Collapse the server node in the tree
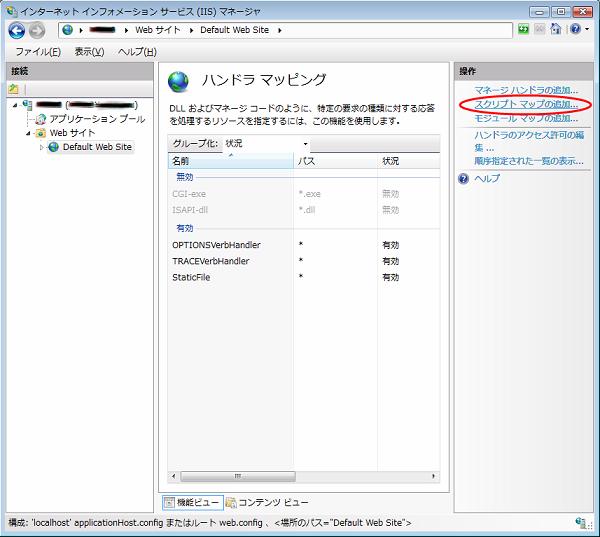The width and height of the screenshot is (600, 537). pyautogui.click(x=15, y=105)
